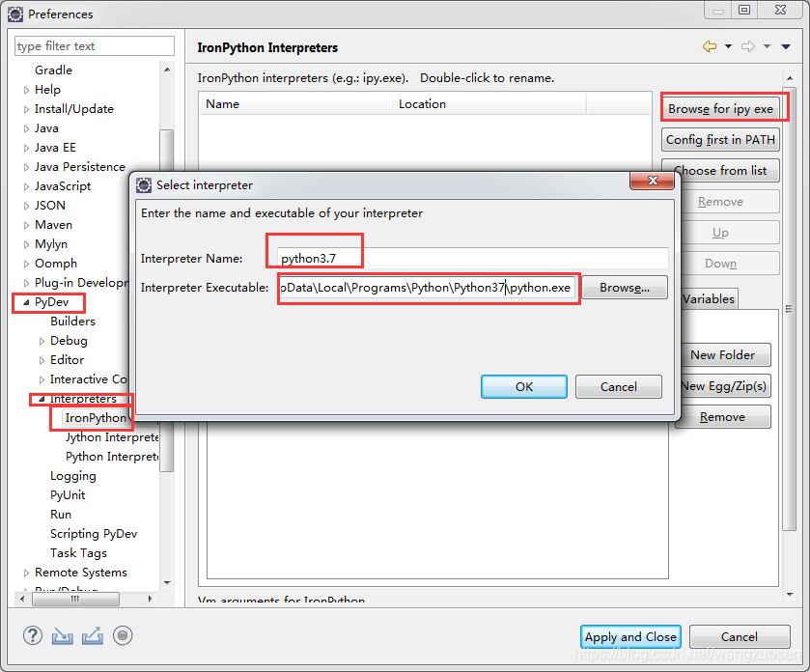
Task: Click Config first in PATH button
Action: [x=720, y=140]
